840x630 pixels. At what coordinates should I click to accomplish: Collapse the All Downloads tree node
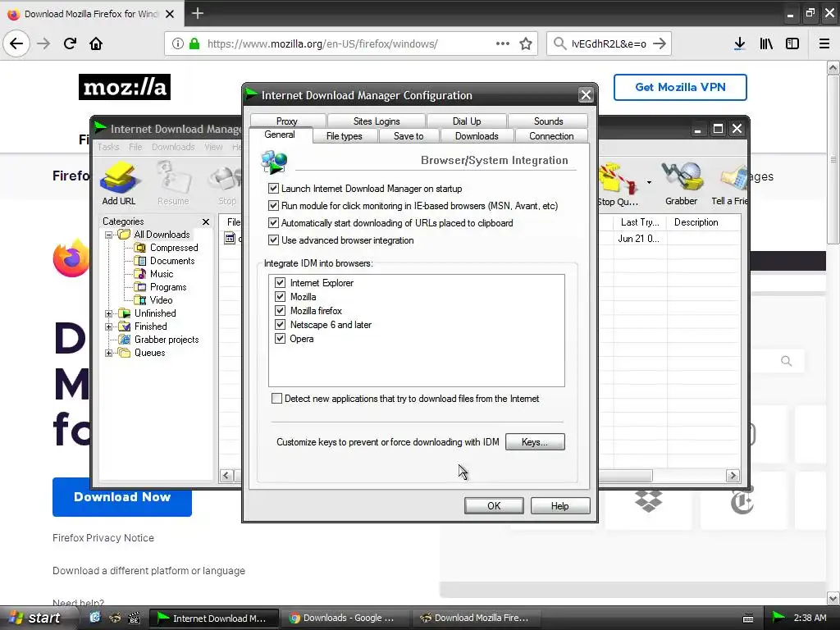109,235
